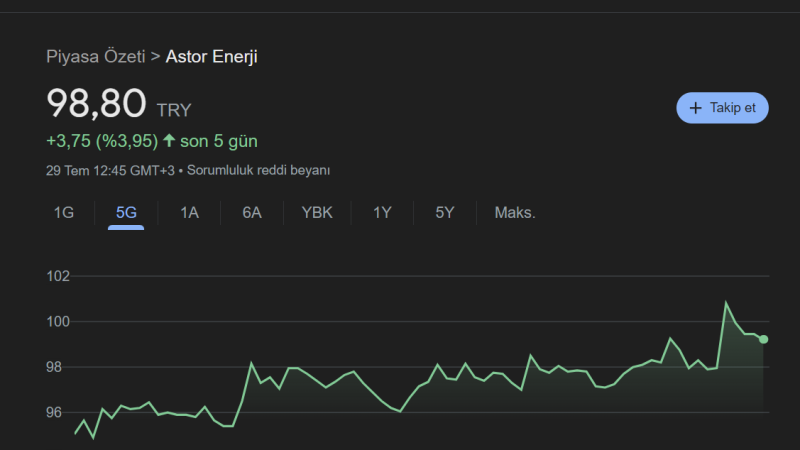Viewport: 800px width, 450px height.
Task: Click the 29 Tem 12:45 GMT+3 timestamp
Action: (x=110, y=170)
